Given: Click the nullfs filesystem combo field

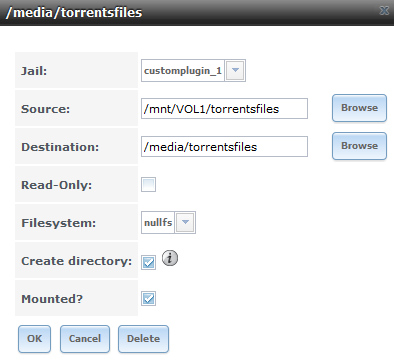Looking at the screenshot, I should (x=168, y=222).
